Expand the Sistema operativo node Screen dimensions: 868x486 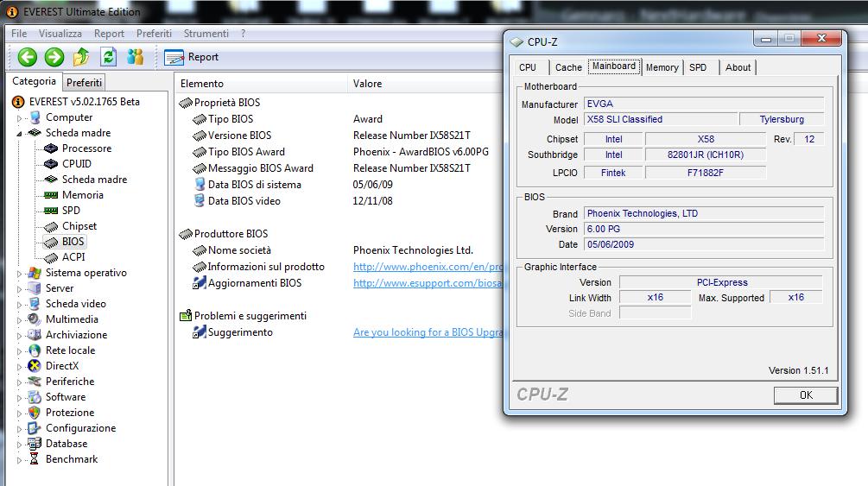pos(19,274)
